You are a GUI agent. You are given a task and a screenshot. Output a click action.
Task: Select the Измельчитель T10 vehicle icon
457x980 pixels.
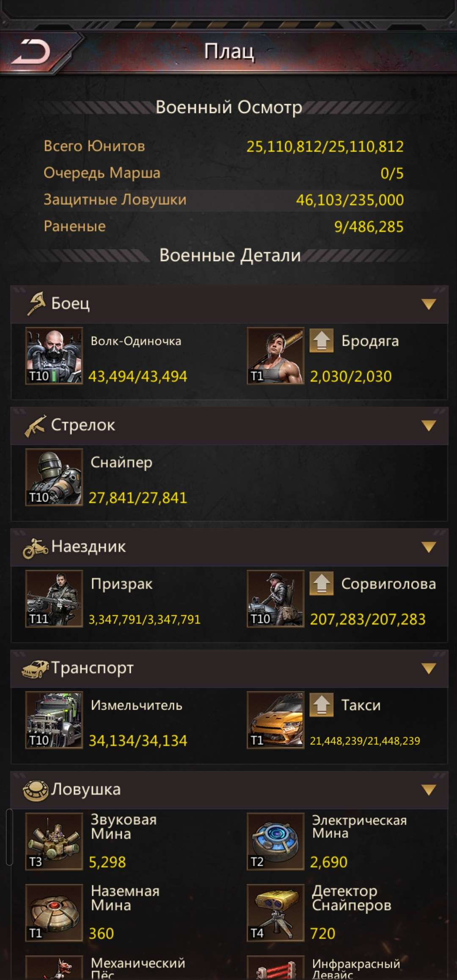[54, 720]
